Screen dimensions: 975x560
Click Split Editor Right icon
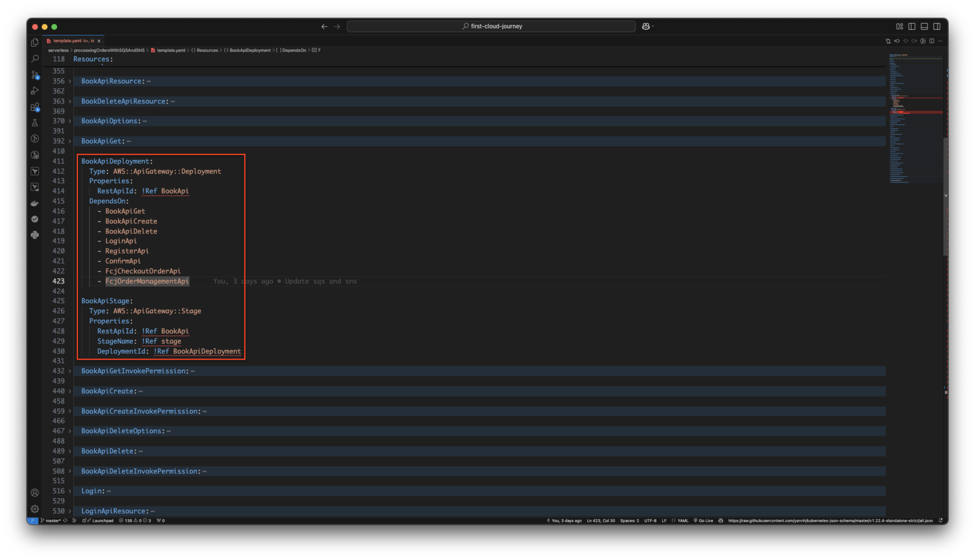932,41
